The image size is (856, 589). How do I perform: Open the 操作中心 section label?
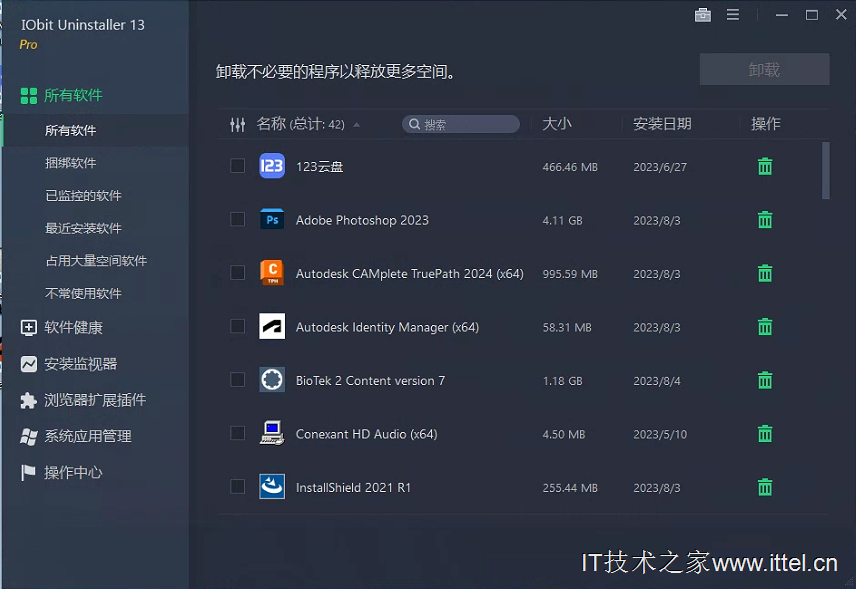click(73, 473)
